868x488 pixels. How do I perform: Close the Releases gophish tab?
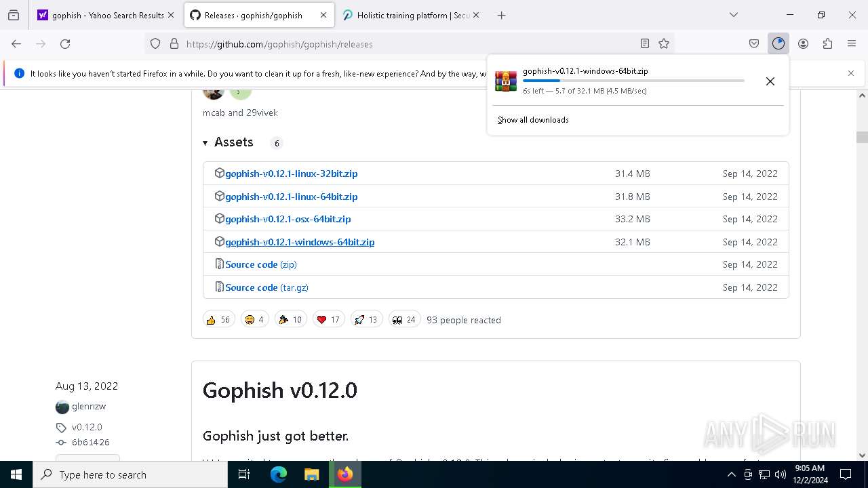(323, 15)
